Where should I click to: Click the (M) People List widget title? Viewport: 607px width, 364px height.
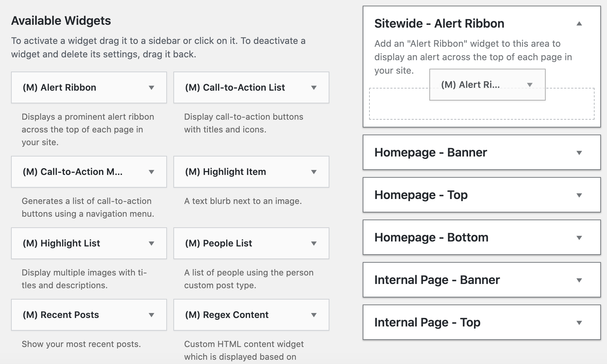(218, 243)
